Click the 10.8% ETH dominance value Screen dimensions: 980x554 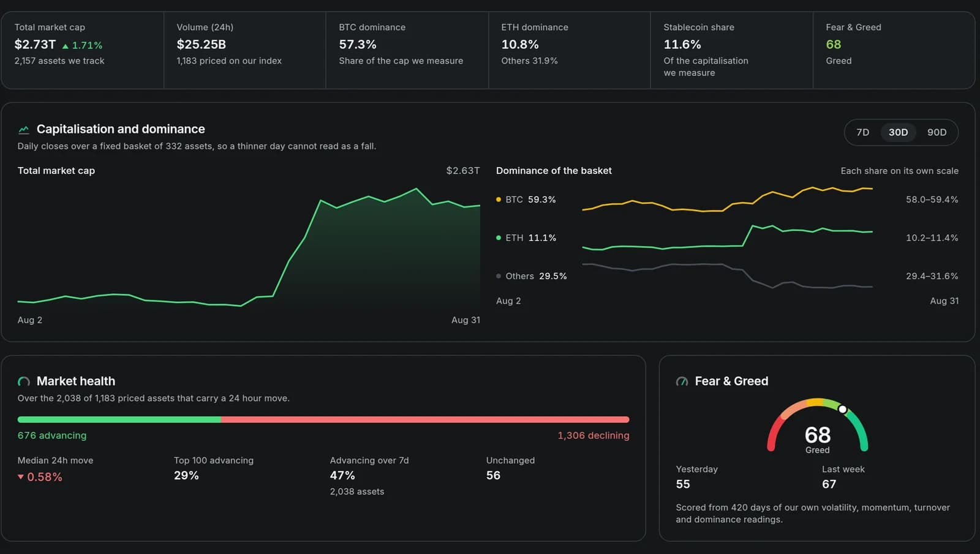[520, 45]
